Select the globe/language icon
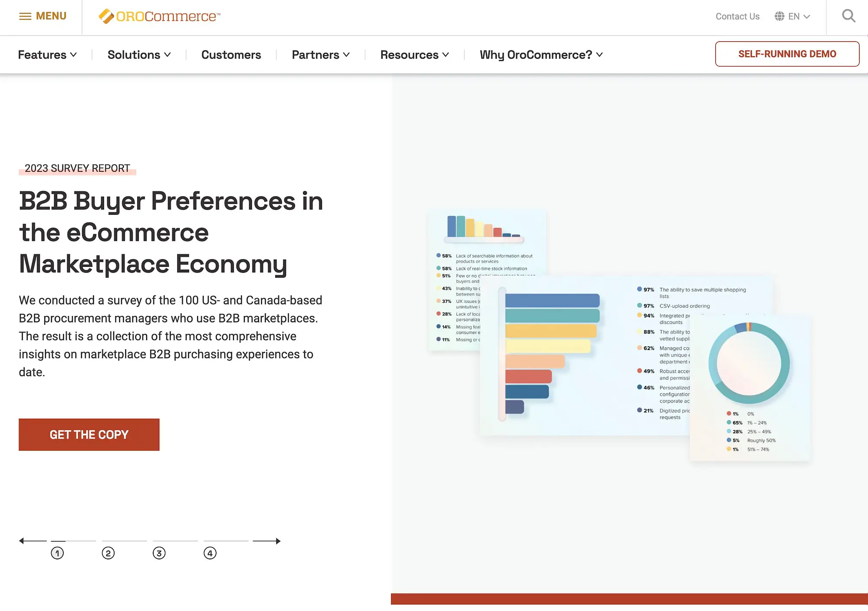Screen dimensions: 868x611 point(779,16)
